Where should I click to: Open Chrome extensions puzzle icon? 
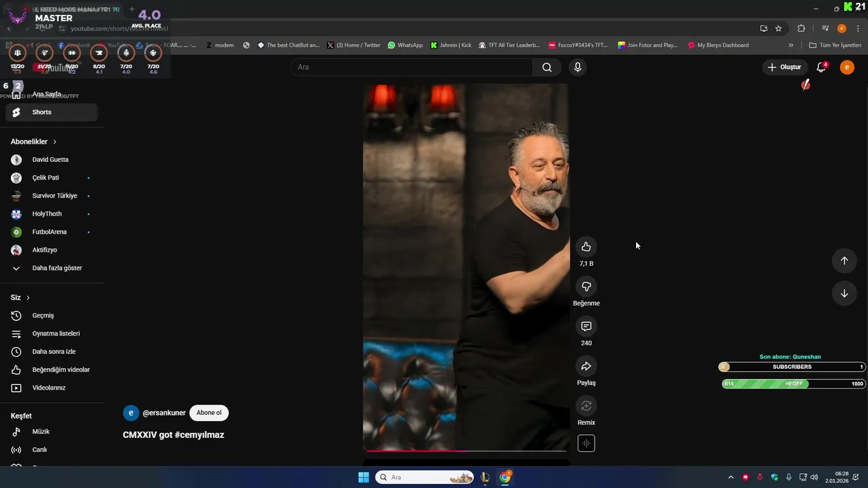(801, 28)
